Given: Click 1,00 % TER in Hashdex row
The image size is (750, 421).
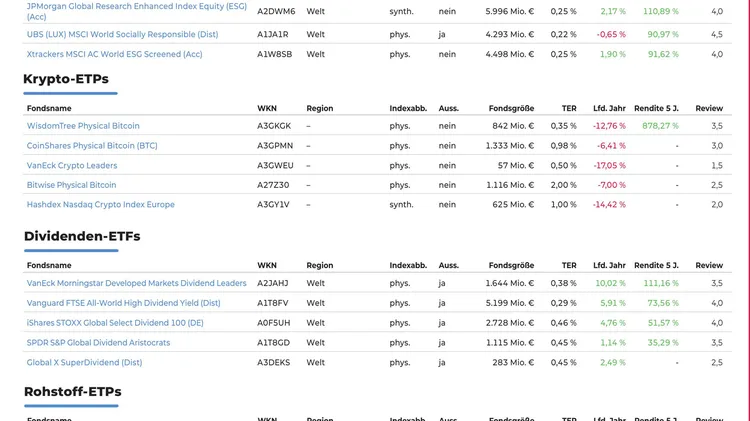Looking at the screenshot, I should point(563,204).
